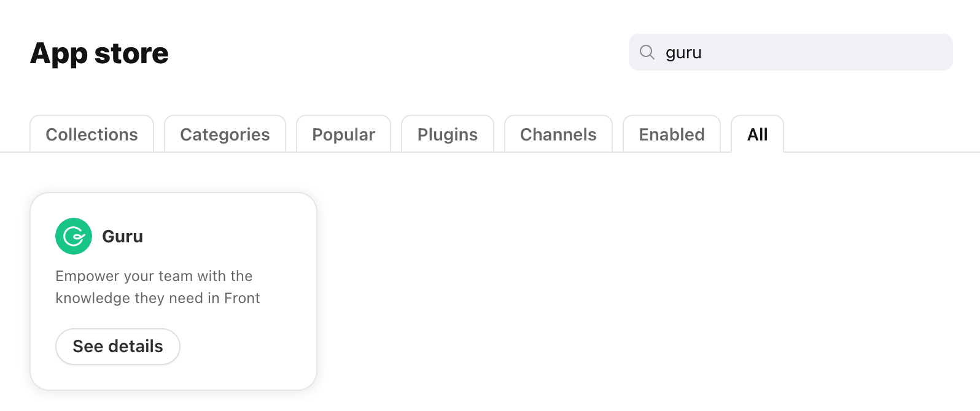View the Enabled apps tab
This screenshot has width=980, height=411.
pos(671,134)
